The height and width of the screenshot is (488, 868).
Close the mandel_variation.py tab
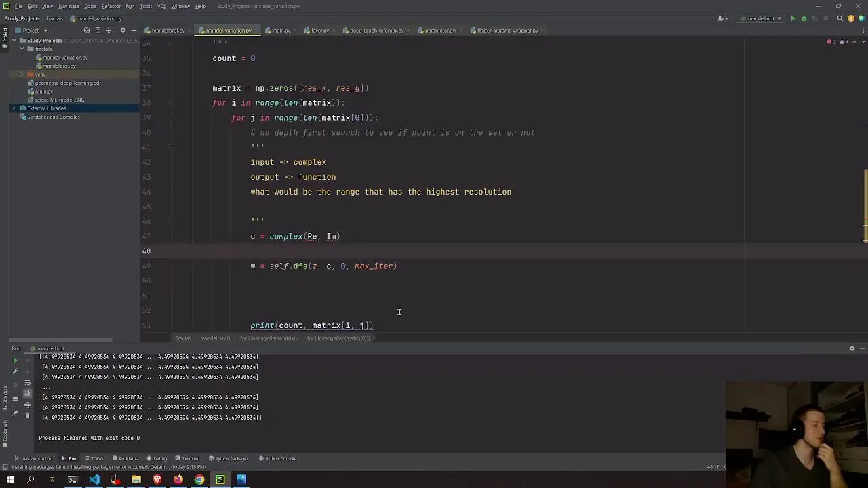pyautogui.click(x=255, y=30)
